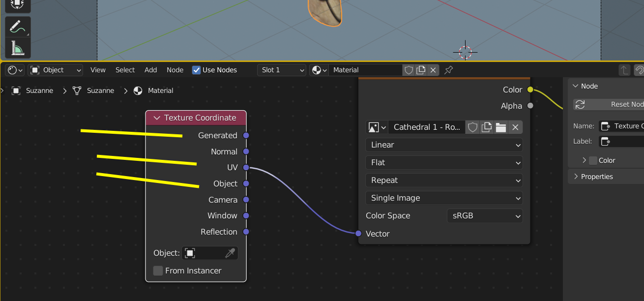The height and width of the screenshot is (301, 644).
Task: Unlink the Material with X icon
Action: click(433, 70)
